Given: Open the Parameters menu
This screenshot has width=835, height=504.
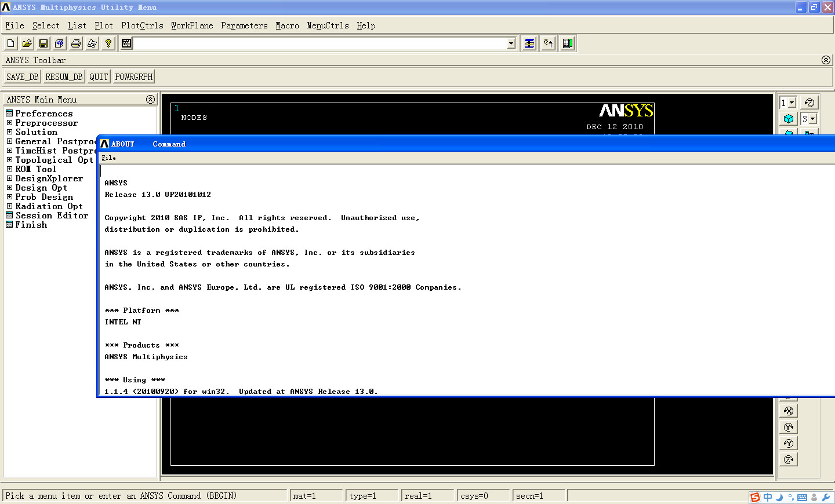Looking at the screenshot, I should (244, 25).
